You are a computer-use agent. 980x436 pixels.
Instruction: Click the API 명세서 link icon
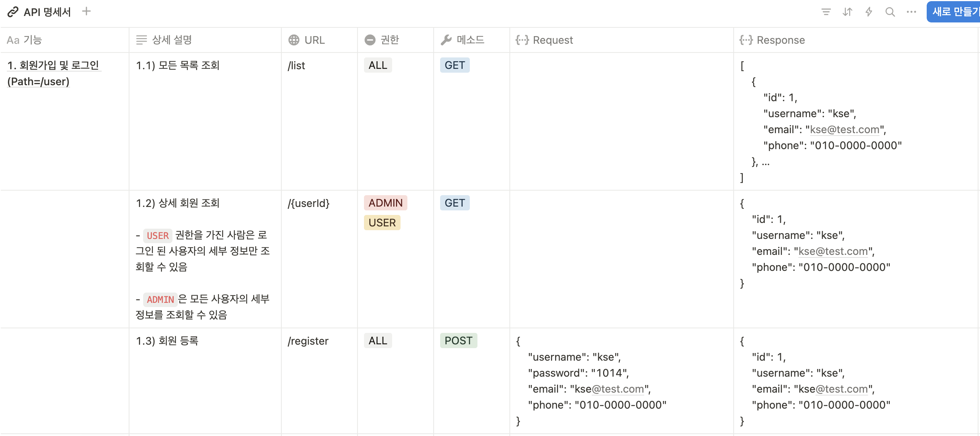tap(13, 12)
